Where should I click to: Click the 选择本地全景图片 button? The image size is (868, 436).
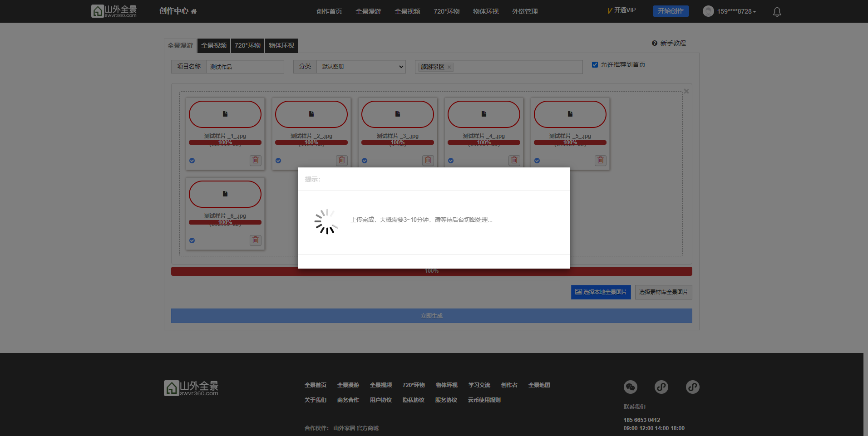601,292
